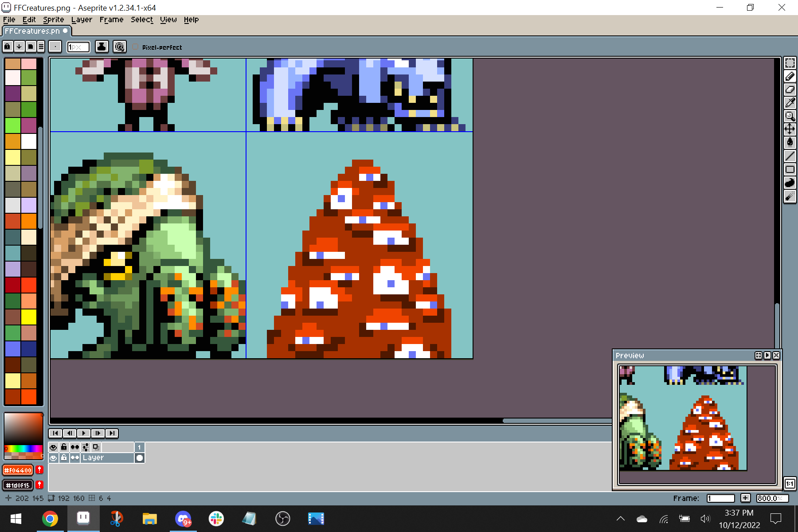Image resolution: width=798 pixels, height=532 pixels.
Task: Open the File menu
Action: click(9, 20)
